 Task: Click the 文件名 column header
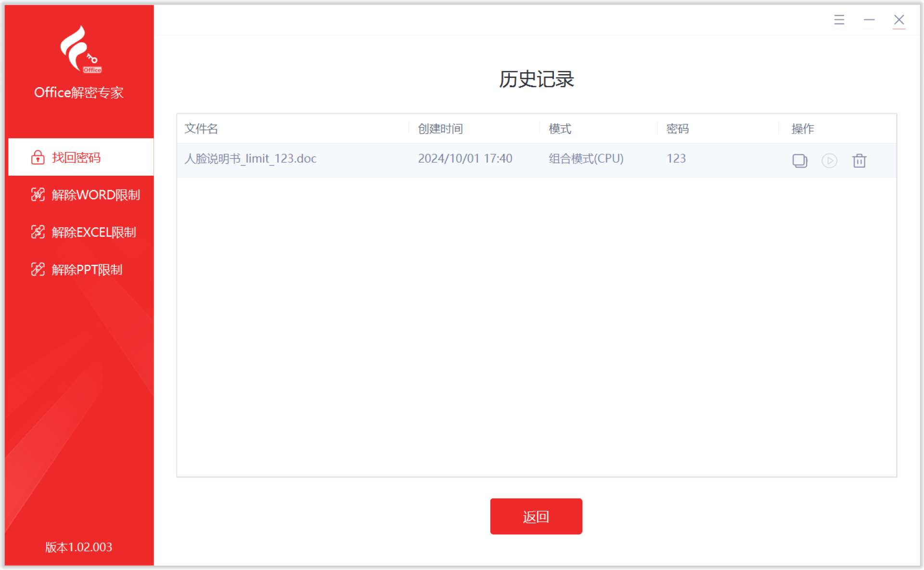click(x=201, y=129)
